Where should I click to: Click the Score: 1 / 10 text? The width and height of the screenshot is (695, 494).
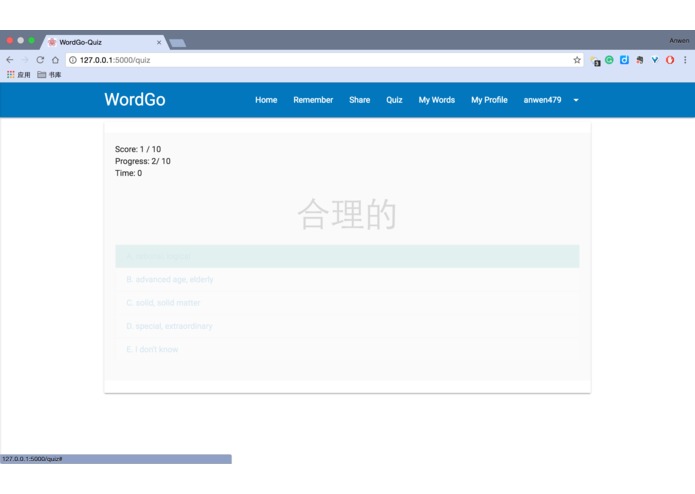pos(138,149)
